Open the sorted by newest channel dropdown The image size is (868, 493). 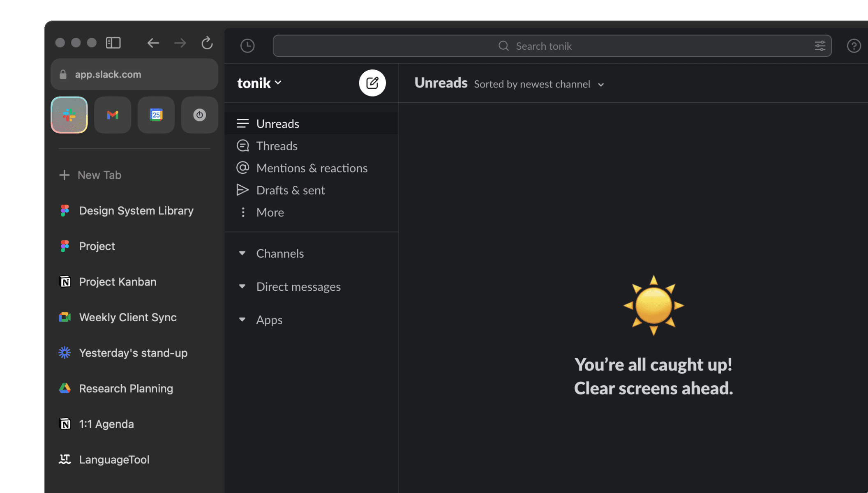pyautogui.click(x=538, y=84)
